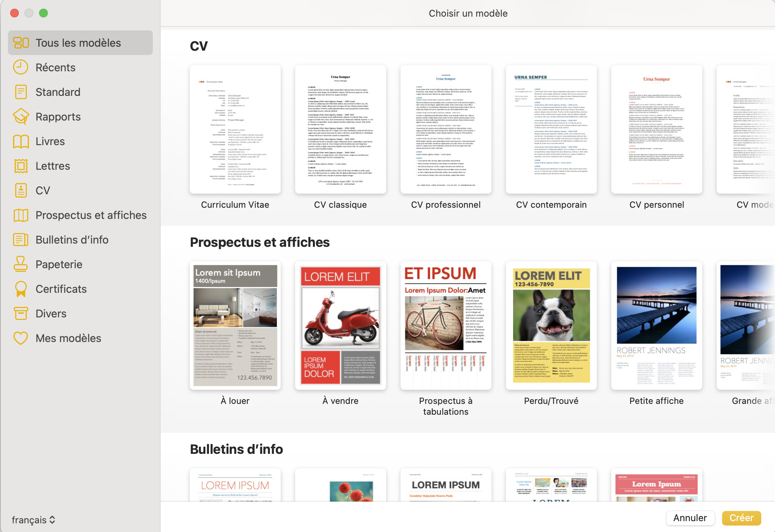
Task: Click the À vendre label
Action: [x=340, y=401]
